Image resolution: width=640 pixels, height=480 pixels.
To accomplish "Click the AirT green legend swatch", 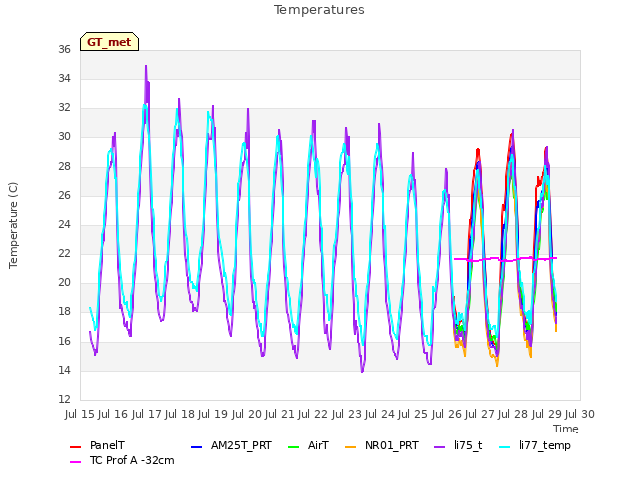I will (293, 447).
